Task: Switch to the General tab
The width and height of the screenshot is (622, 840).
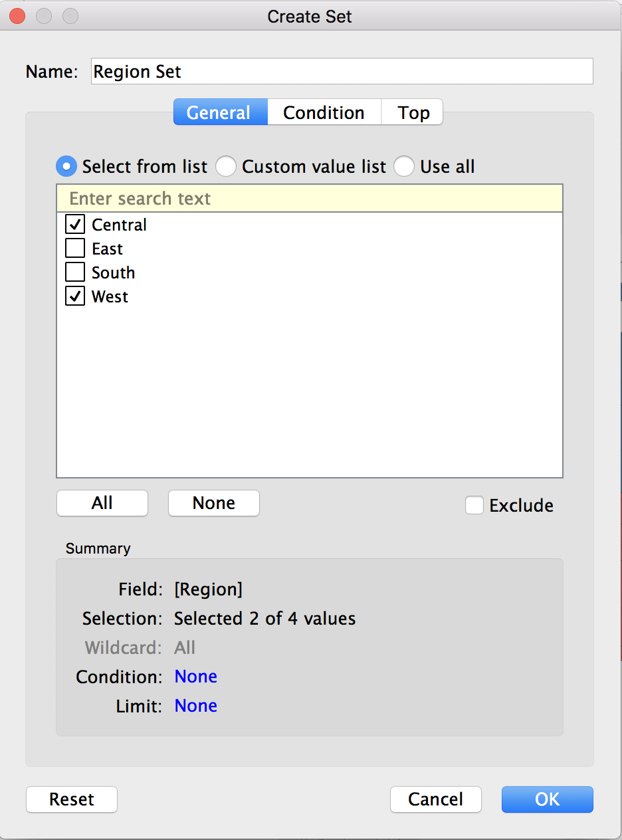Action: click(220, 112)
